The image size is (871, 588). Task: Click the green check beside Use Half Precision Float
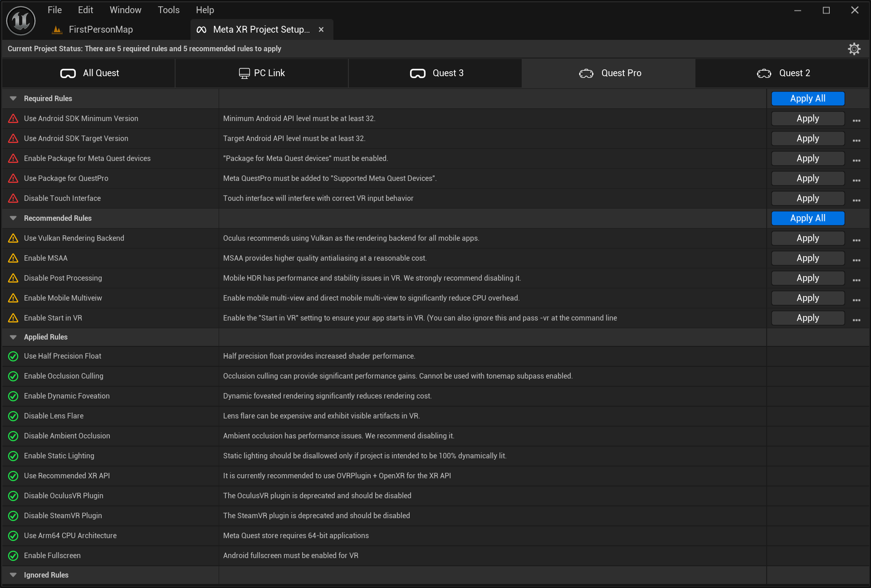tap(13, 356)
